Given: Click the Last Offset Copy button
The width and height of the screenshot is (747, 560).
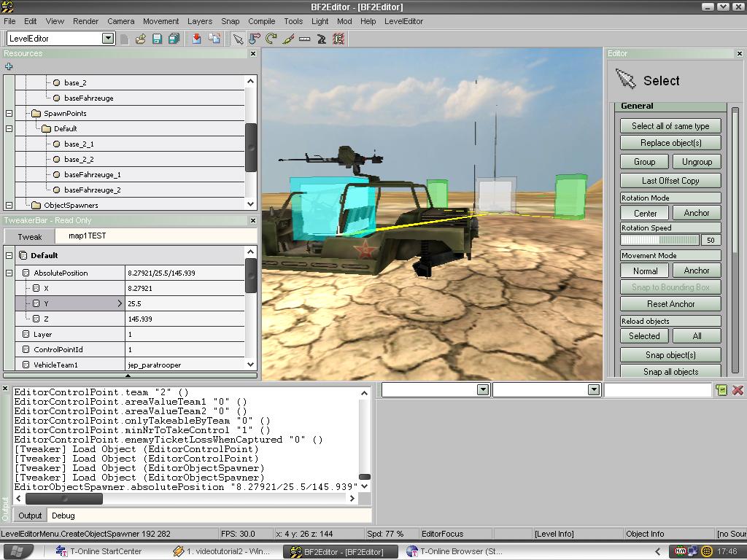Looking at the screenshot, I should 670,181.
